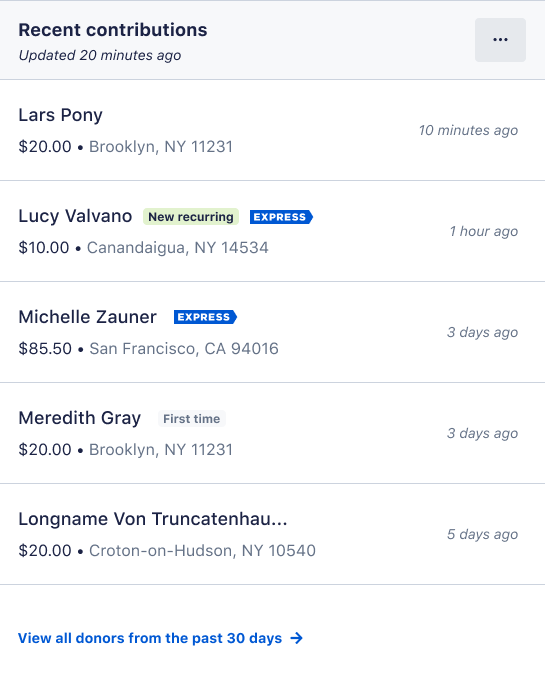Click Croton-on-Hudson, NY 10540 location text
The height and width of the screenshot is (685, 545).
click(x=202, y=550)
